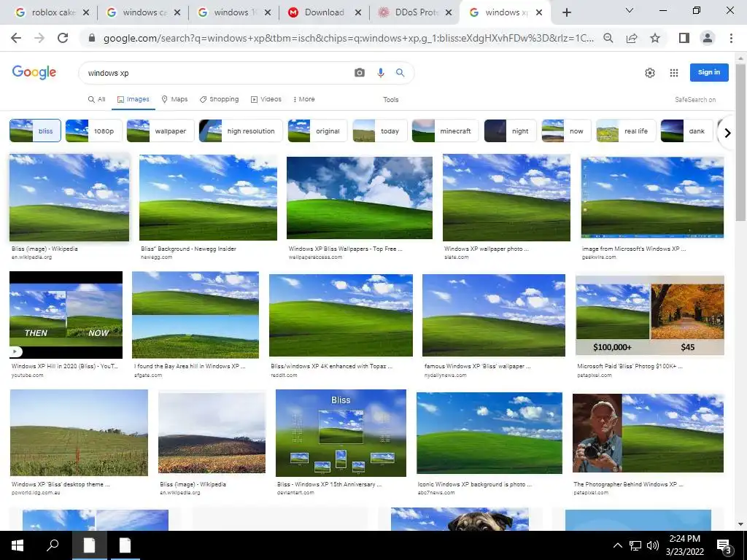Go back to the previous page
This screenshot has width=747, height=560.
tap(16, 38)
